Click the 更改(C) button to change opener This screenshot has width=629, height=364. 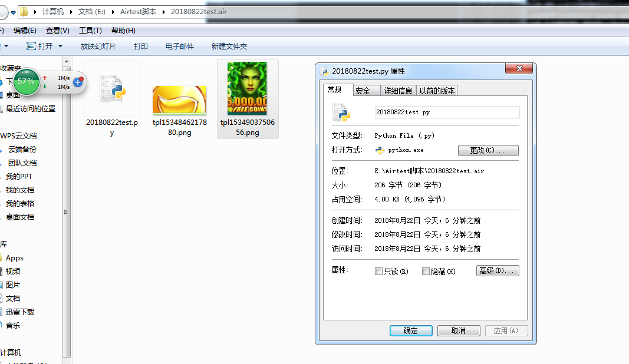pyautogui.click(x=488, y=150)
